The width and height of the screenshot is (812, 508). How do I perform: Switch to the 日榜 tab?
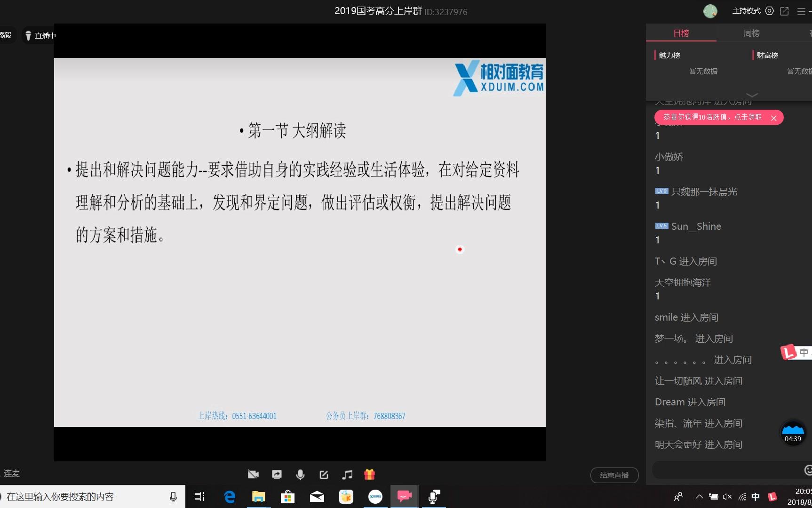[681, 33]
